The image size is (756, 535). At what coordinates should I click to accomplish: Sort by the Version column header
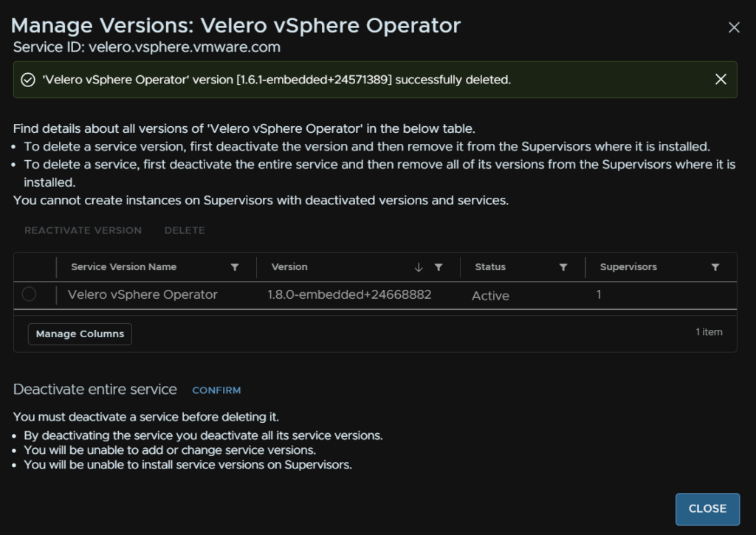(289, 267)
